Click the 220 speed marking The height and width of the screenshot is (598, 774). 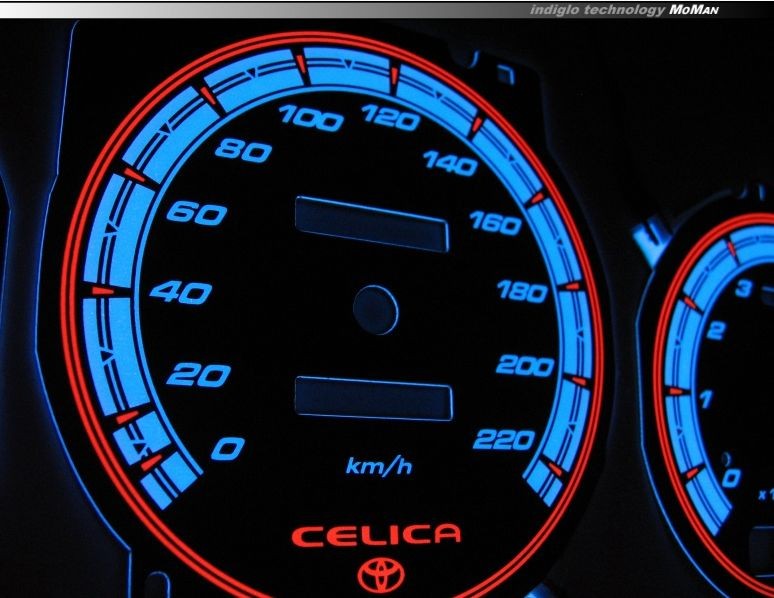(x=504, y=439)
